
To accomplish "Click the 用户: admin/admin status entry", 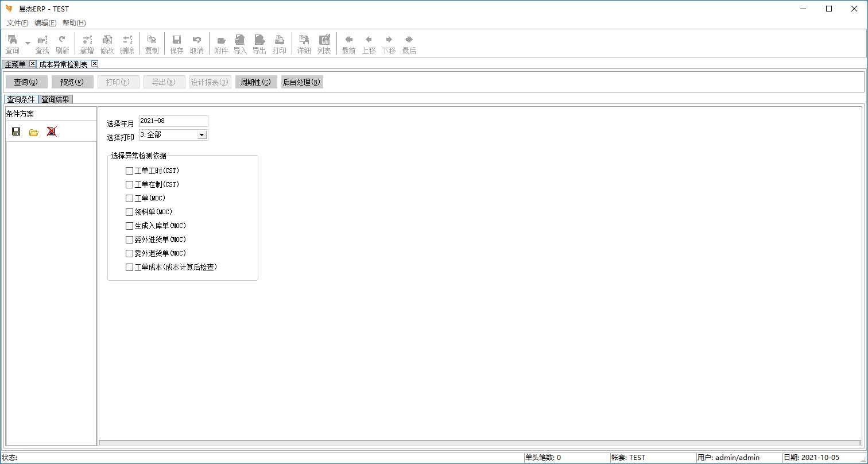I will tap(728, 458).
